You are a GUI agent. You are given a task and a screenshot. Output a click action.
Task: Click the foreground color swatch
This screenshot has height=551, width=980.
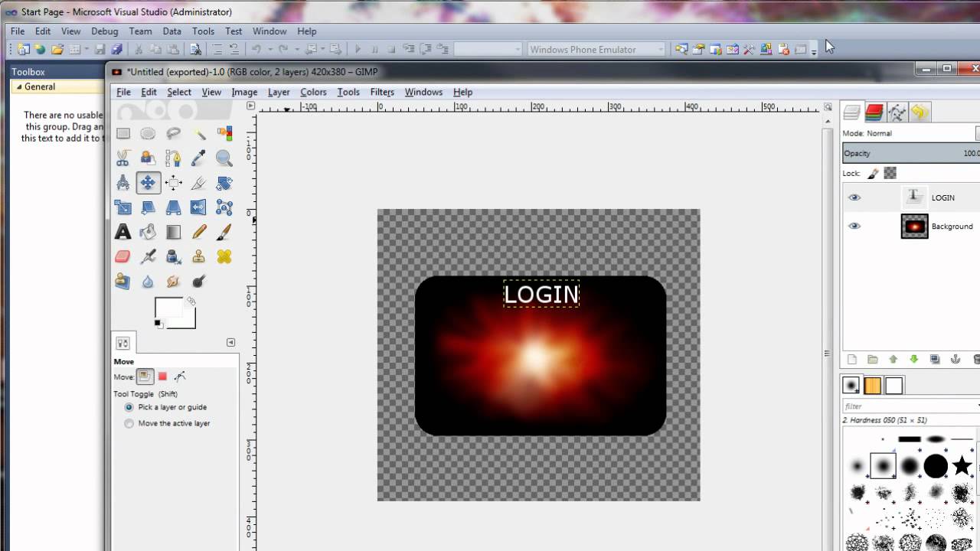(x=168, y=308)
